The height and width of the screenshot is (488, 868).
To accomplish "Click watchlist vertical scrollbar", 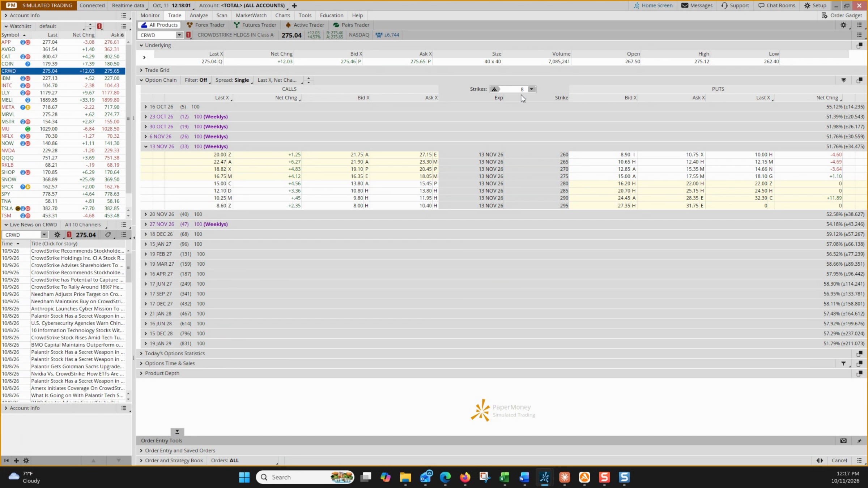I will pos(128,119).
